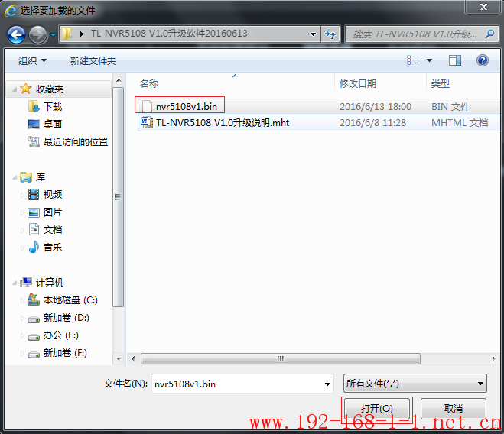
Task: Expand the 图片 library node
Action: [22, 212]
